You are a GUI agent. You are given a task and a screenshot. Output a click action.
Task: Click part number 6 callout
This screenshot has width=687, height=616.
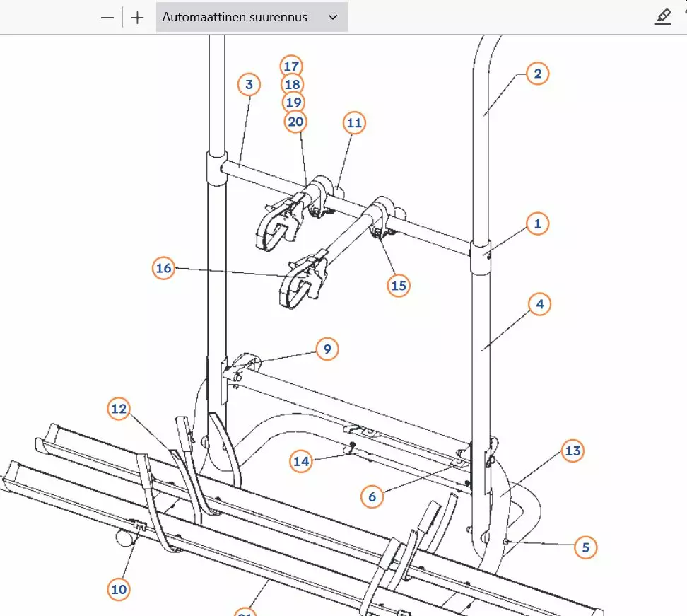click(x=372, y=496)
